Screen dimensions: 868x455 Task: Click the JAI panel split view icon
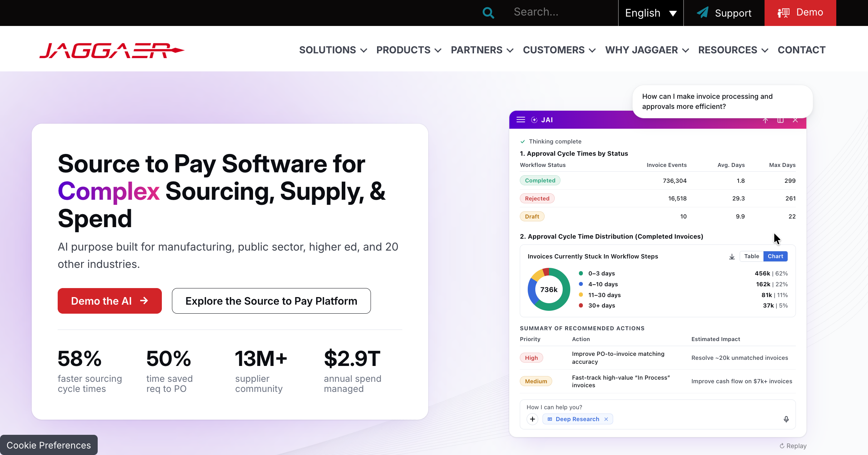coord(780,120)
